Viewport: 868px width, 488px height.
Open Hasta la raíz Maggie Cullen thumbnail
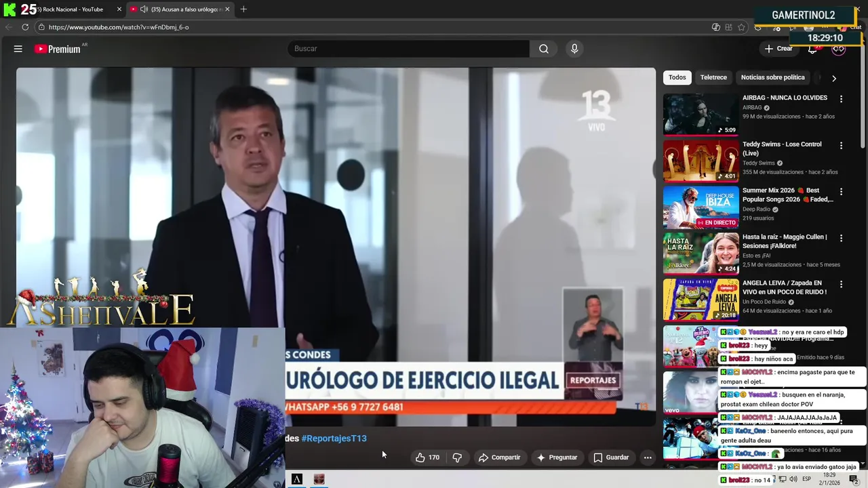701,253
